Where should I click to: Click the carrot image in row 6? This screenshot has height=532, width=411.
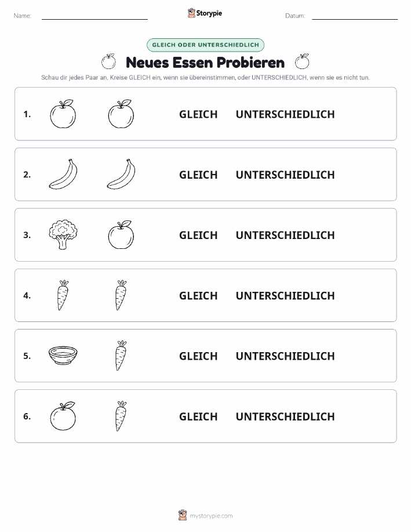121,416
